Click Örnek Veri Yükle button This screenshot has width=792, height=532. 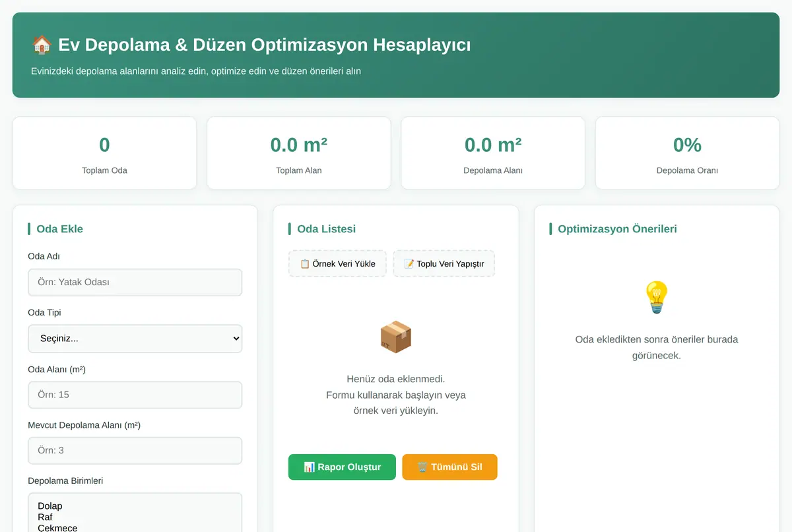click(337, 263)
